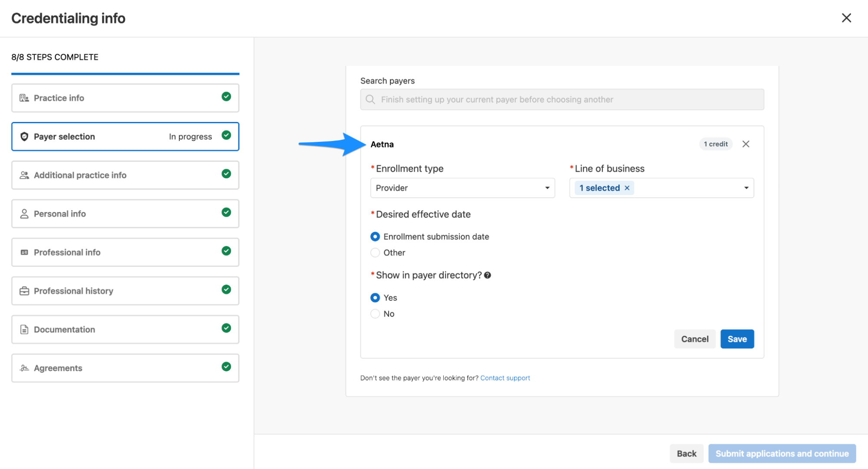Open the Contact support link
Screen dimensions: 868x469
(505, 378)
